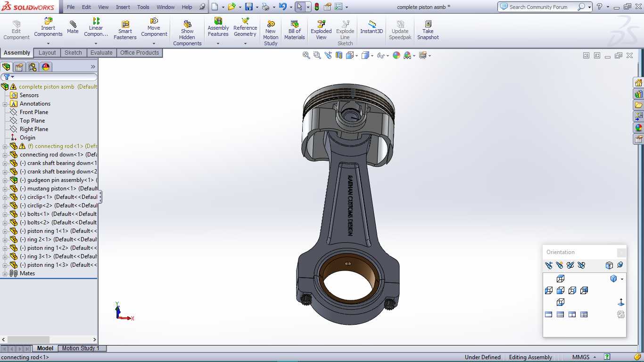644x362 pixels.
Task: Open the Design Library task pane tab
Action: point(639,94)
